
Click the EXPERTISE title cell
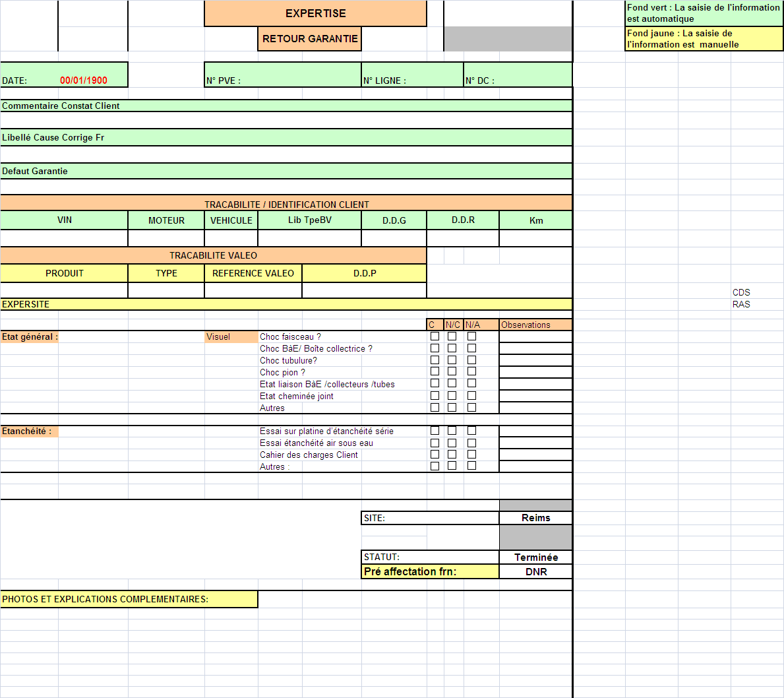click(315, 13)
